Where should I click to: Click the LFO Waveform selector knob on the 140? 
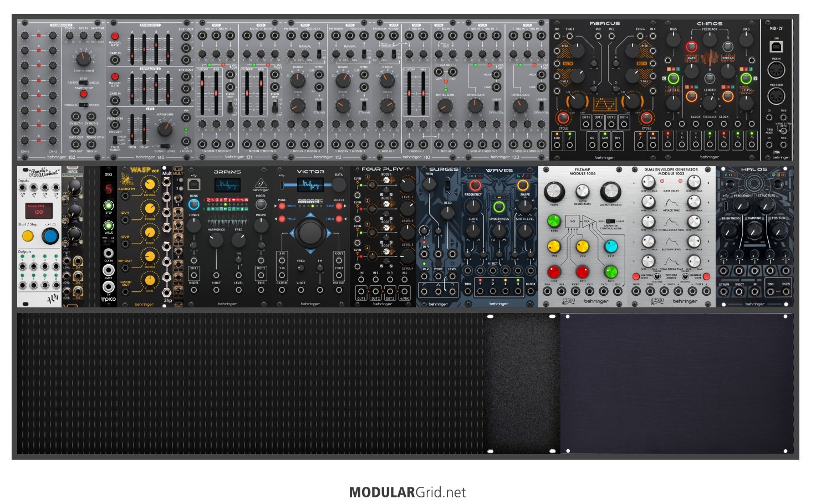click(x=165, y=130)
